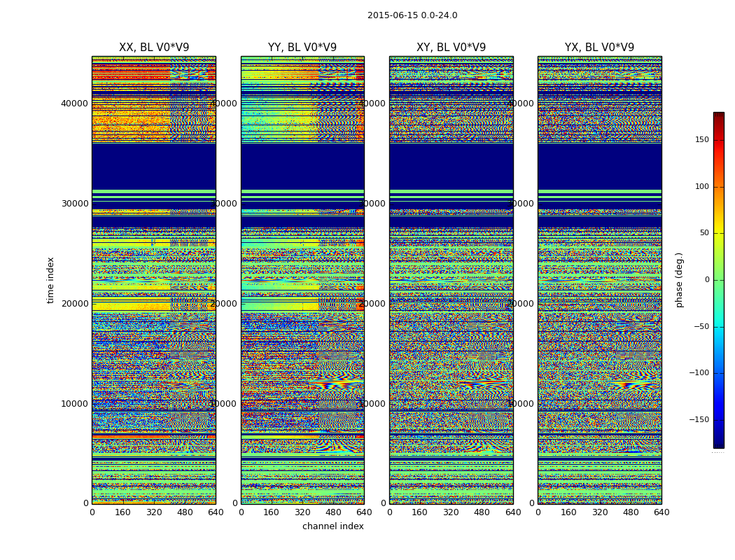
Task: Select the 640 x-tick under YX panel
Action: [x=661, y=512]
